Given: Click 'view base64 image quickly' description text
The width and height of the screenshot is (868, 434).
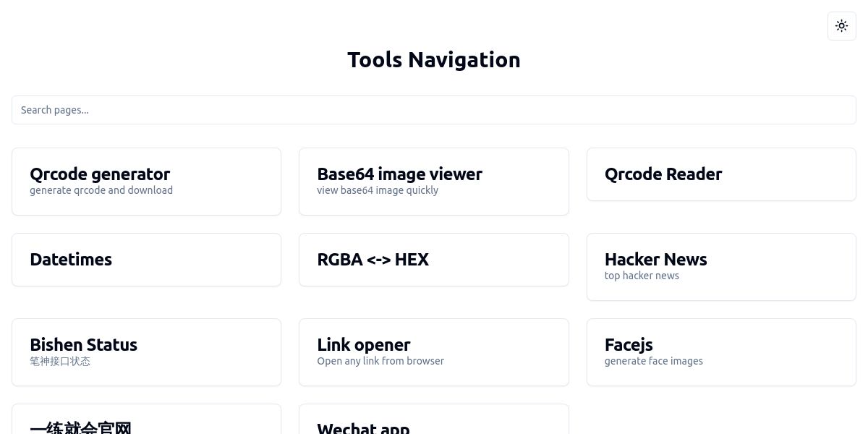Looking at the screenshot, I should coord(378,190).
